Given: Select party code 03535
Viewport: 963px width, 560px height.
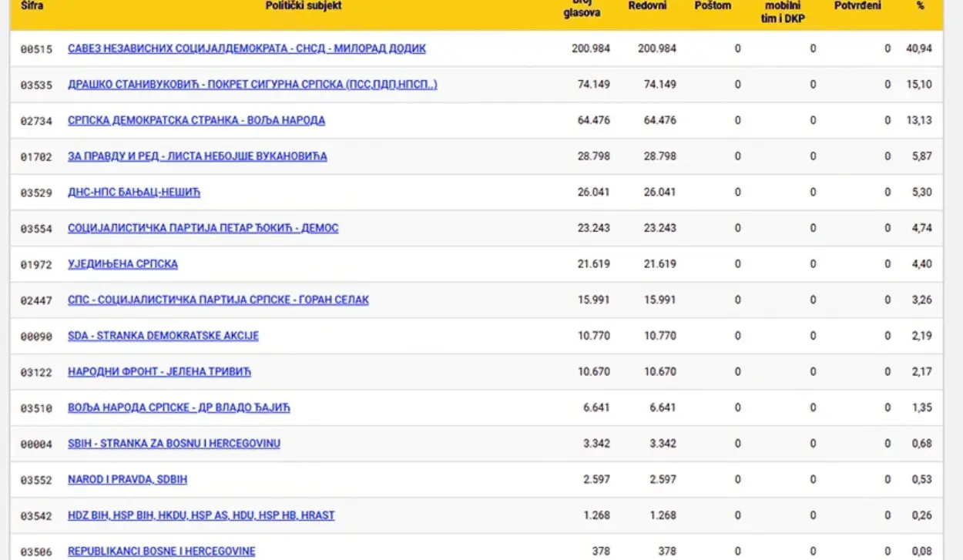Looking at the screenshot, I should pos(36,85).
